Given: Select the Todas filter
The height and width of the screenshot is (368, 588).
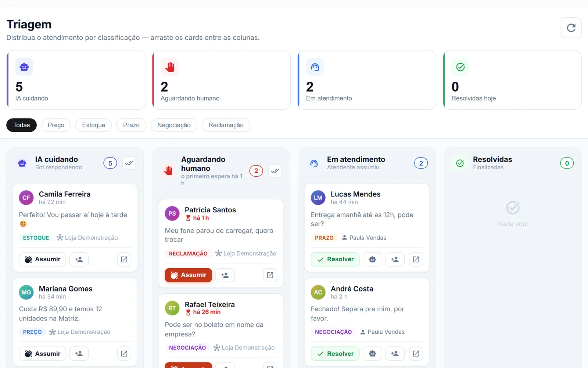Looking at the screenshot, I should 21,125.
